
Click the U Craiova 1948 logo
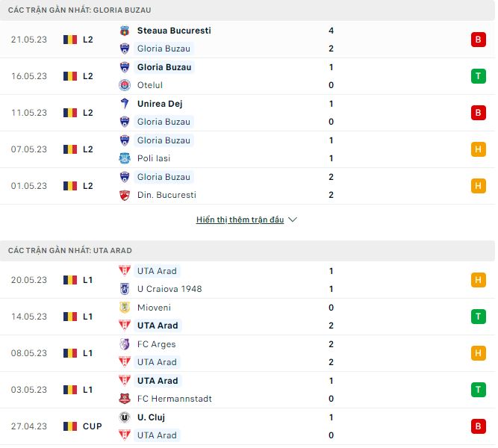click(125, 289)
